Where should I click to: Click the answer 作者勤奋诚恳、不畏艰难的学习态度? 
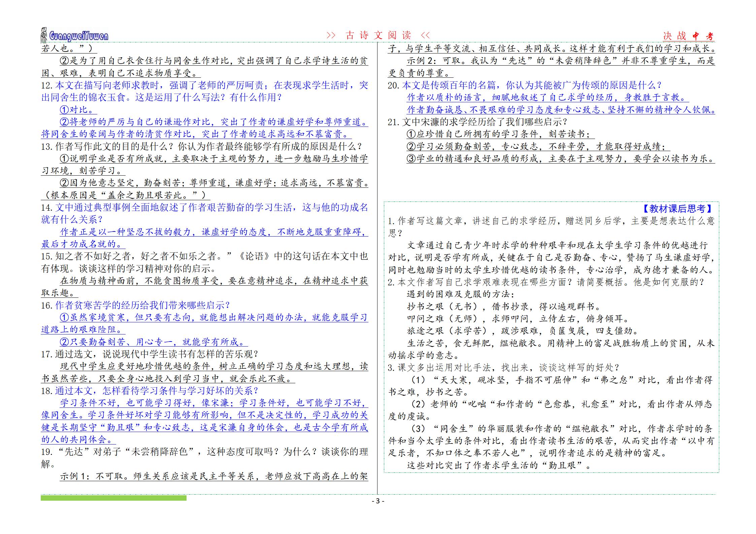tap(561, 110)
